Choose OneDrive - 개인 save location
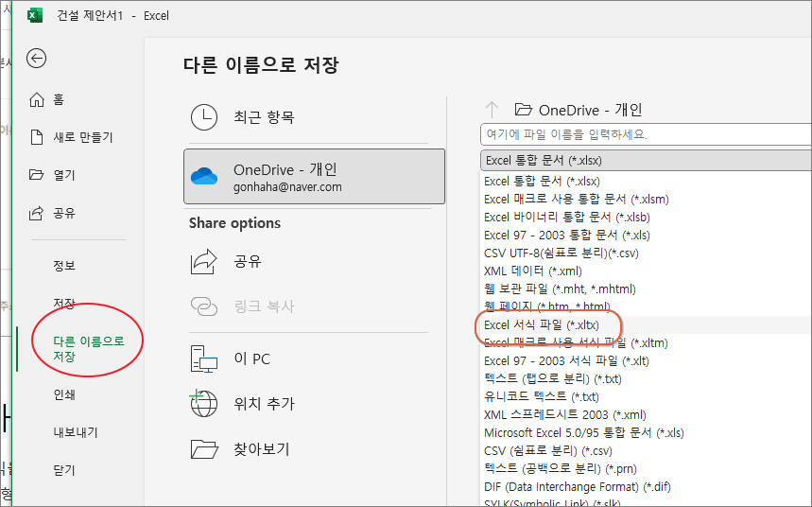Viewport: 812px width, 507px height. click(315, 176)
